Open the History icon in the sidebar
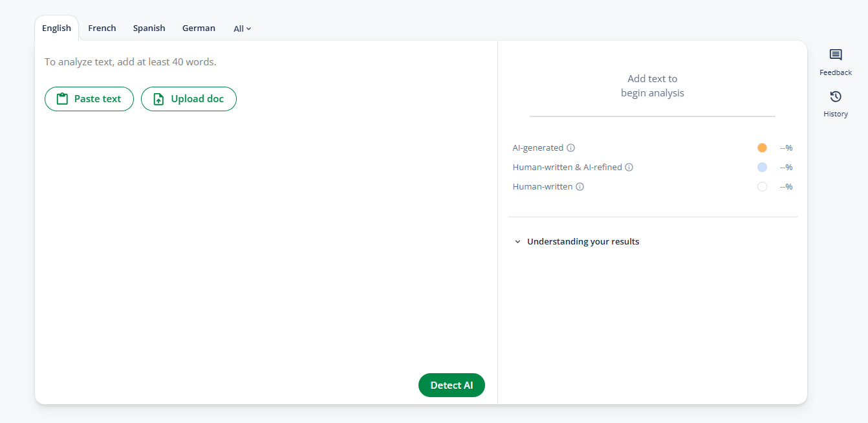This screenshot has height=423, width=868. [835, 97]
